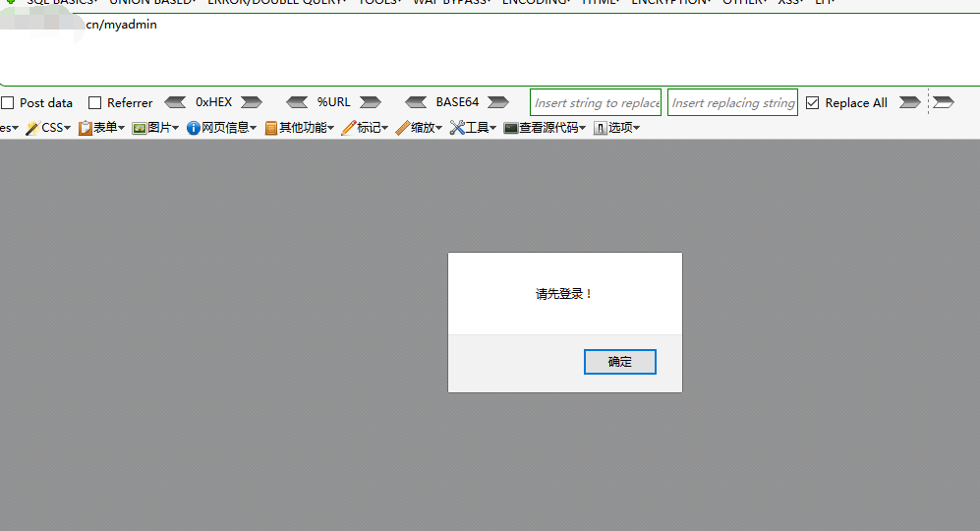Click the left arrow beside 0xHEX to decode
980x531 pixels.
coord(175,102)
